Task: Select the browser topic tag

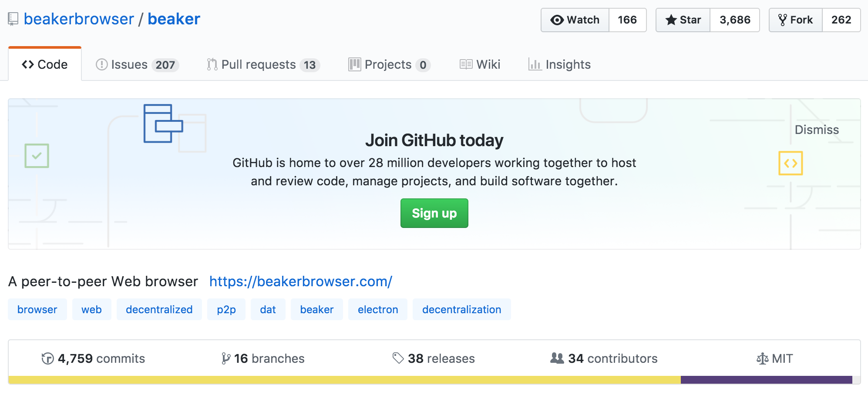Action: pyautogui.click(x=37, y=309)
